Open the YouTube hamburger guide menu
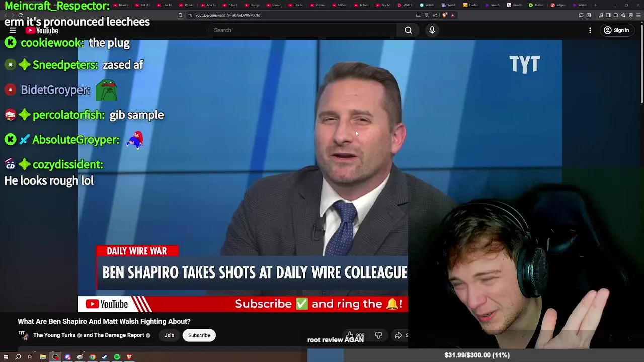The width and height of the screenshot is (644, 362). pyautogui.click(x=13, y=30)
